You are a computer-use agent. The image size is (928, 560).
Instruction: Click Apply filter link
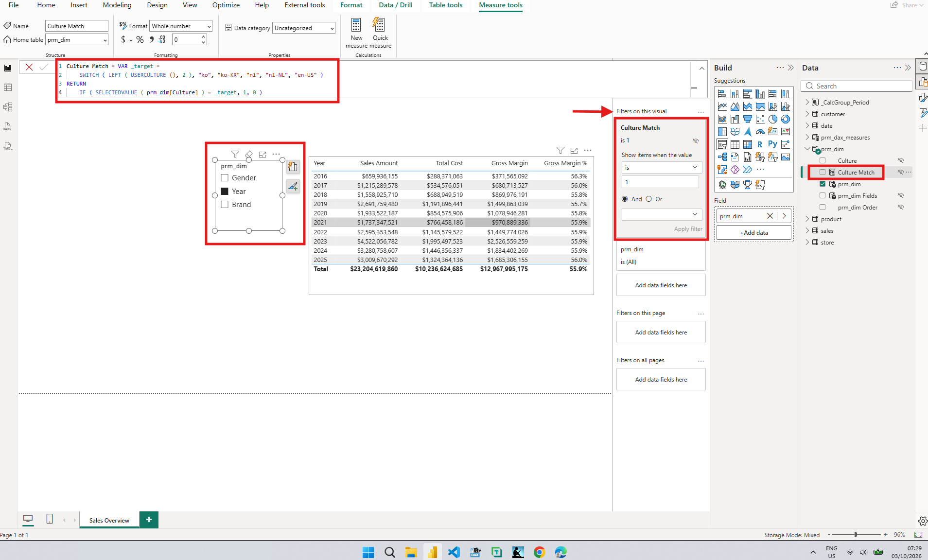688,229
